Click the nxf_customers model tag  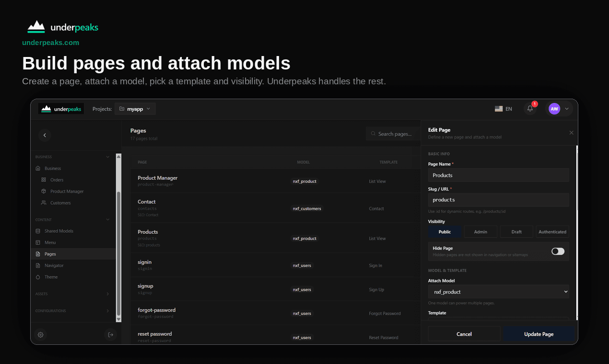[x=307, y=208]
